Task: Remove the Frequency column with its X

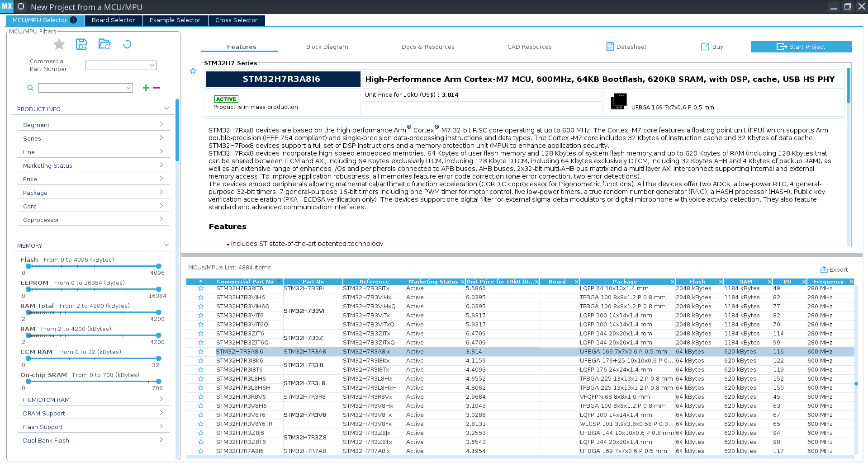Action: pos(851,282)
